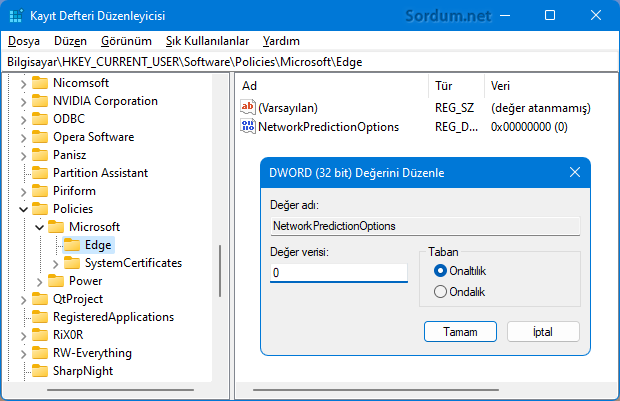Viewport: 620px width, 401px height.
Task: Click the Tür column header
Action: [457, 86]
